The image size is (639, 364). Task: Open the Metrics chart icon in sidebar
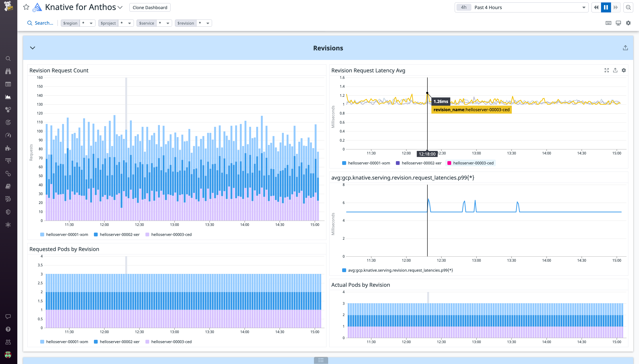(8, 97)
